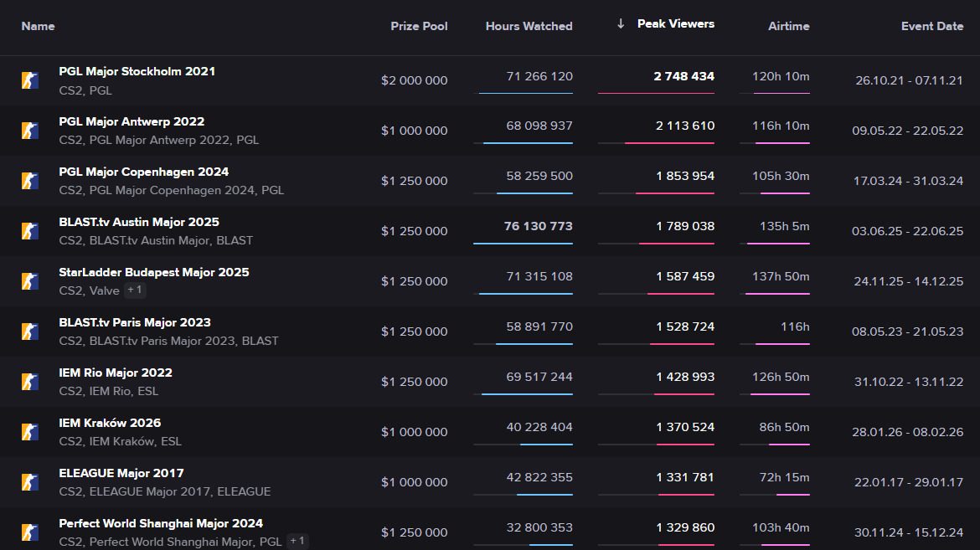The width and height of the screenshot is (980, 550).
Task: Open the Perfect World Shanghai Major 2024 link
Action: [161, 523]
